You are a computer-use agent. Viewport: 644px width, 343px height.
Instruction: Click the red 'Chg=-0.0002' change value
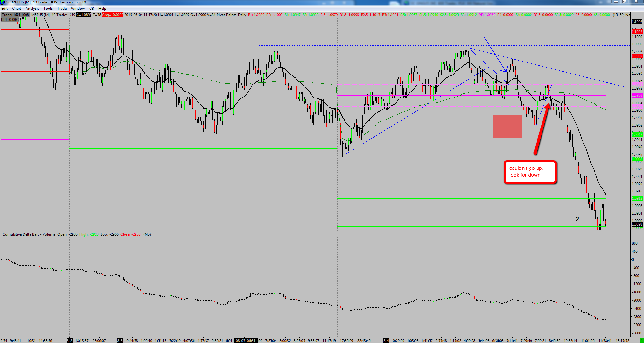[x=113, y=15]
